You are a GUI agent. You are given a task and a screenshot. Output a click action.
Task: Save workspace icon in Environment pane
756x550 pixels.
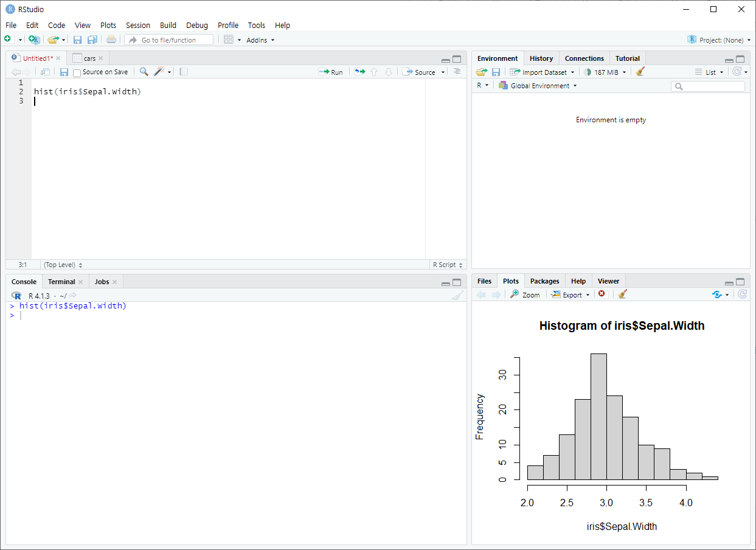(496, 72)
